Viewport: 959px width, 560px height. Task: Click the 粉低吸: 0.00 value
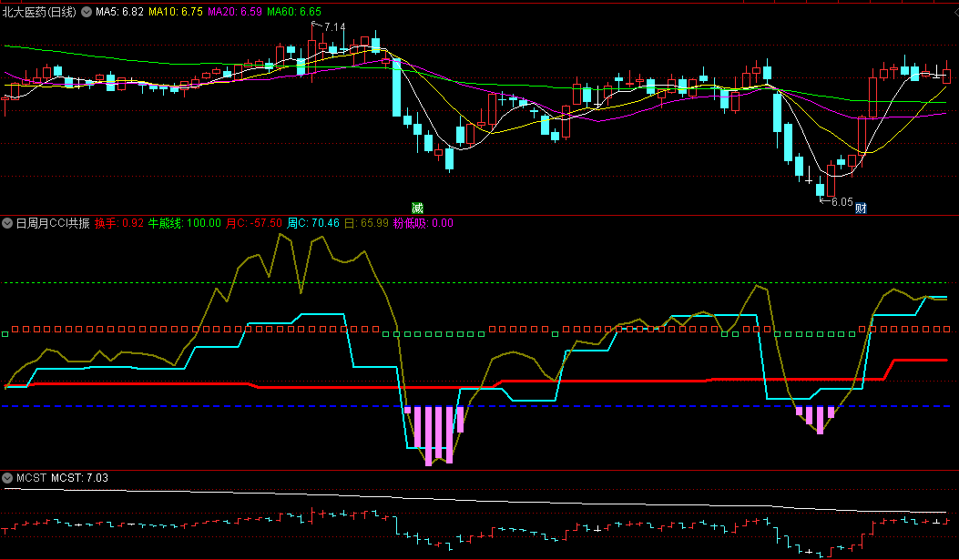coord(423,223)
